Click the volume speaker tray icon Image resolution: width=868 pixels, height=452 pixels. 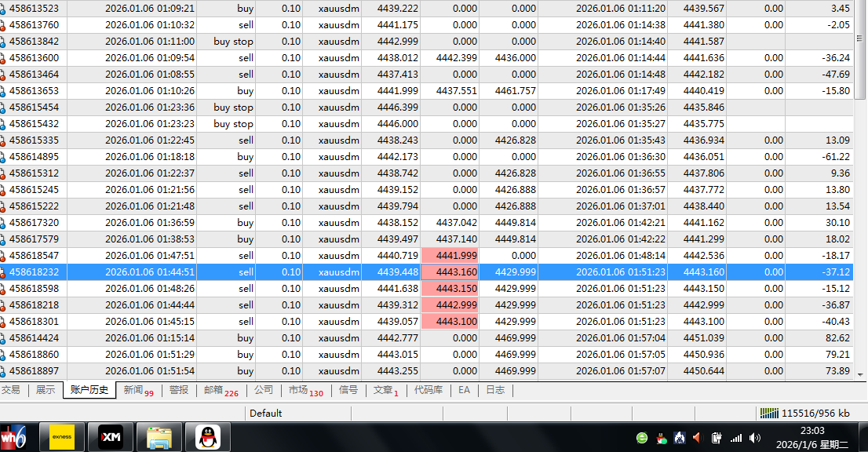(755, 438)
